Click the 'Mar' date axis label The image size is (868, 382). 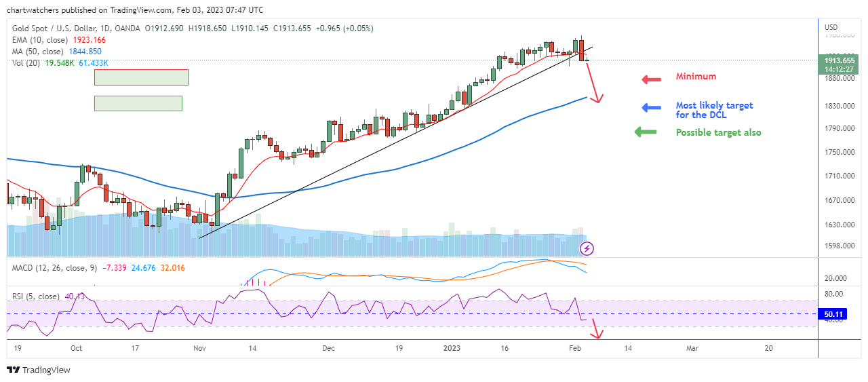[692, 348]
